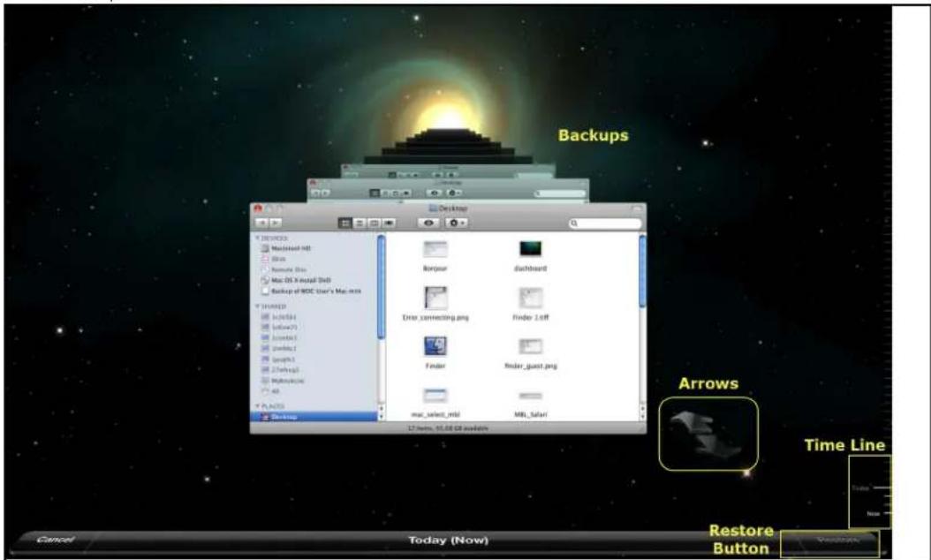Screen dimensions: 931x560
Task: Select the Finder application icon
Action: pyautogui.click(x=435, y=346)
